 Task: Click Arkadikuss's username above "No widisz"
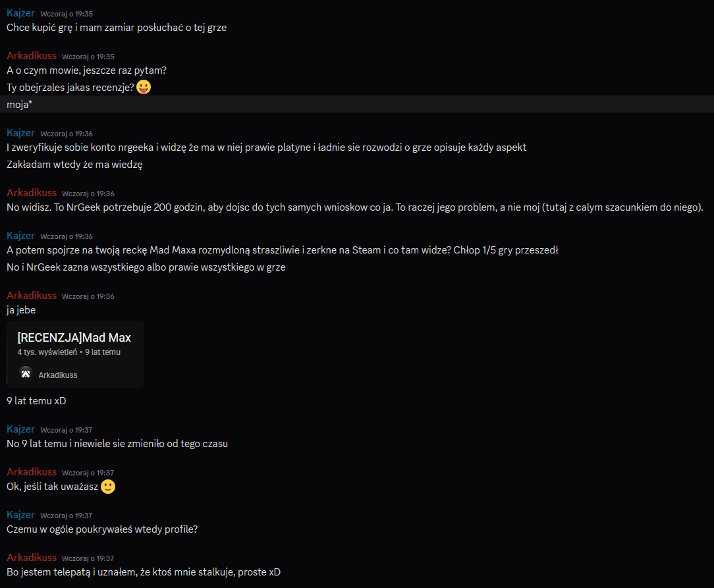(32, 193)
